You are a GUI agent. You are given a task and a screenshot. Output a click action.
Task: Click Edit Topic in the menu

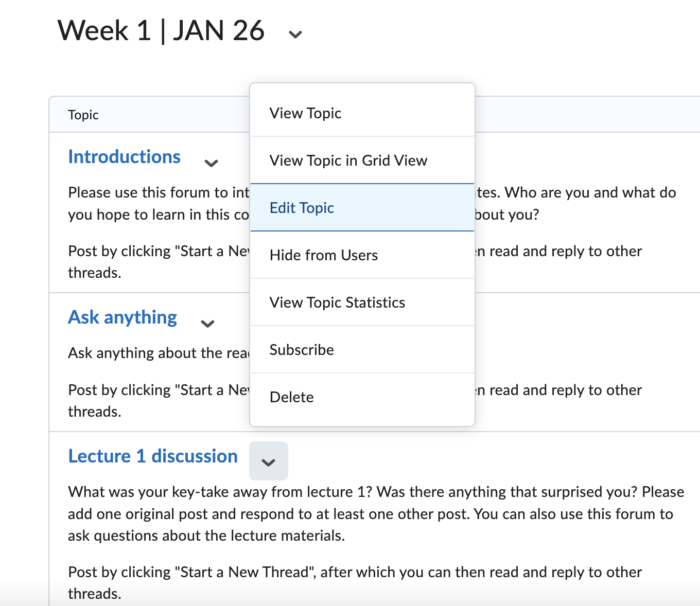pos(302,208)
